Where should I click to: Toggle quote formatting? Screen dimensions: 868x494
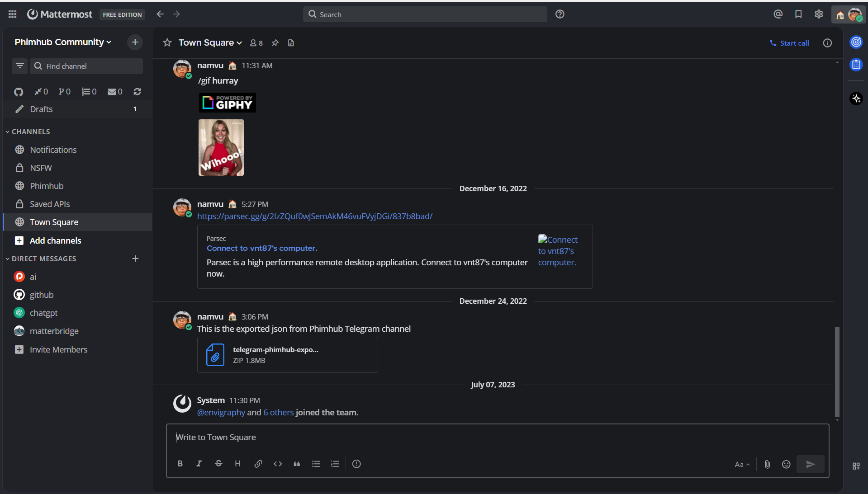[297, 464]
